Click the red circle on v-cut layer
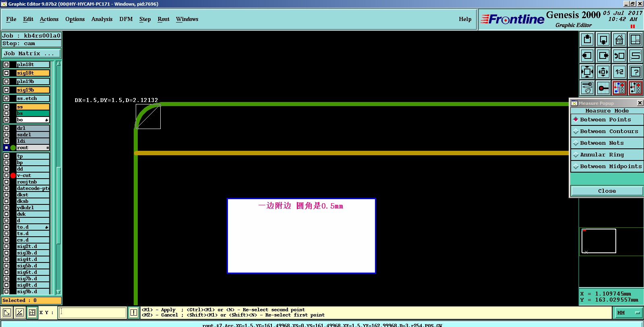Image resolution: width=644 pixels, height=327 pixels. pos(13,175)
